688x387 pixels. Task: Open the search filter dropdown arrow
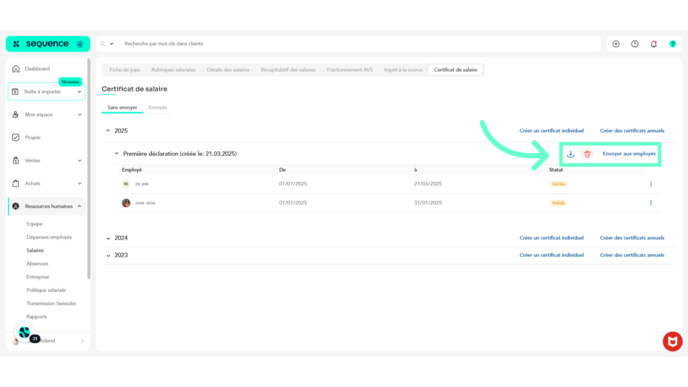click(x=111, y=44)
